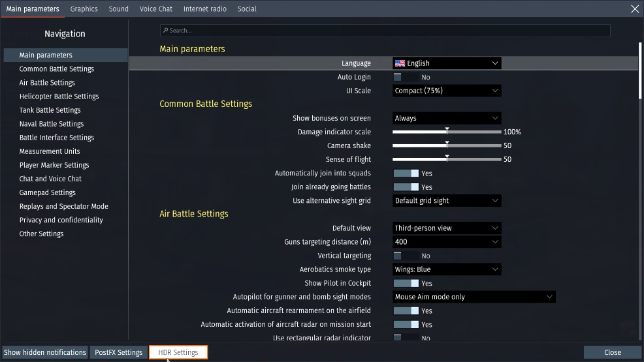
Task: Go to Chat and Voice Chat
Action: coord(50,179)
